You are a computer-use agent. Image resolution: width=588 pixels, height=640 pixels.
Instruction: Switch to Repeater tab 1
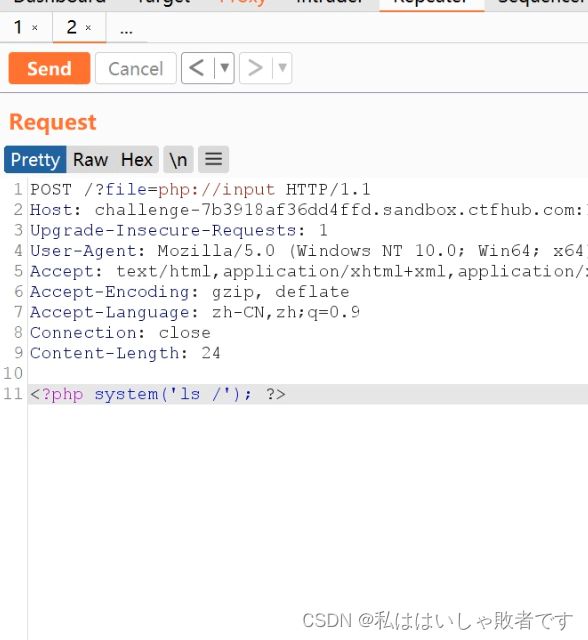[19, 27]
